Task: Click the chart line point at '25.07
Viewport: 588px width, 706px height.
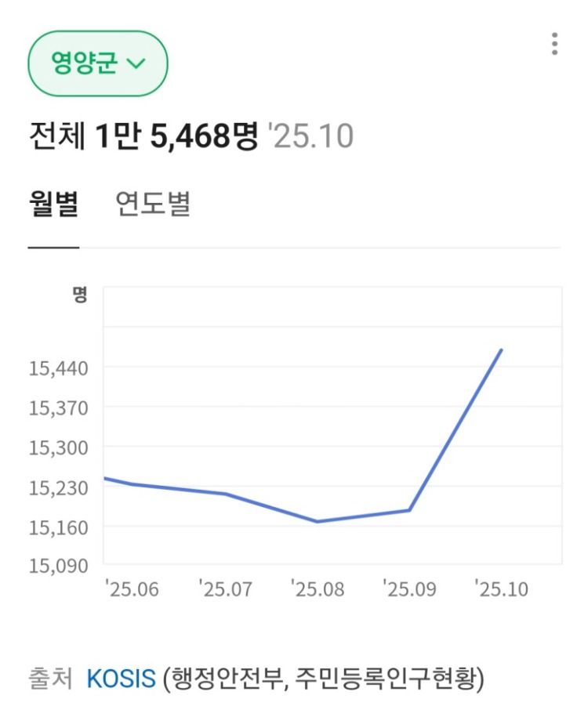Action: [x=225, y=494]
